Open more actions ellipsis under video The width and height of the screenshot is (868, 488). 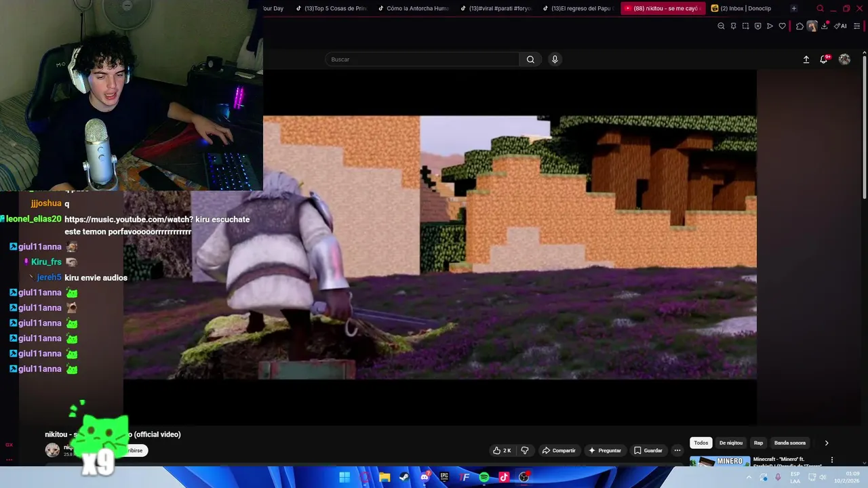(677, 451)
